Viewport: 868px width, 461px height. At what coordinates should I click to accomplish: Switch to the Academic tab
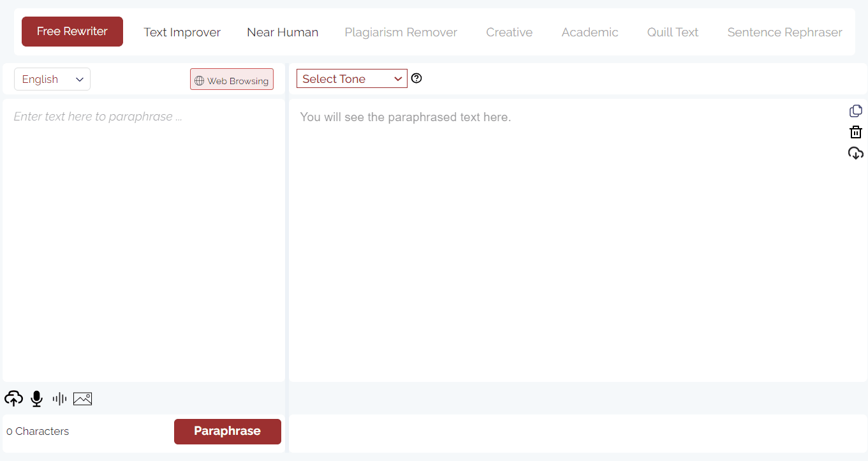click(x=589, y=31)
